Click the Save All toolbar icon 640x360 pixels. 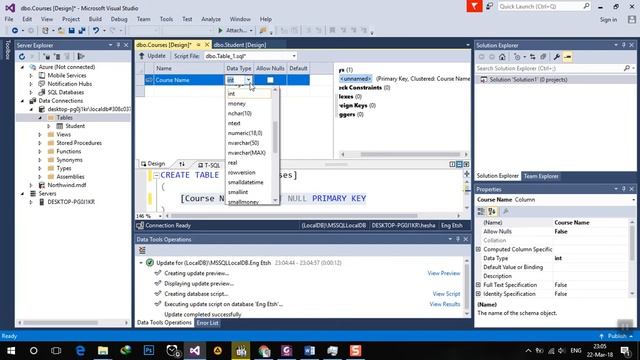pos(82,31)
